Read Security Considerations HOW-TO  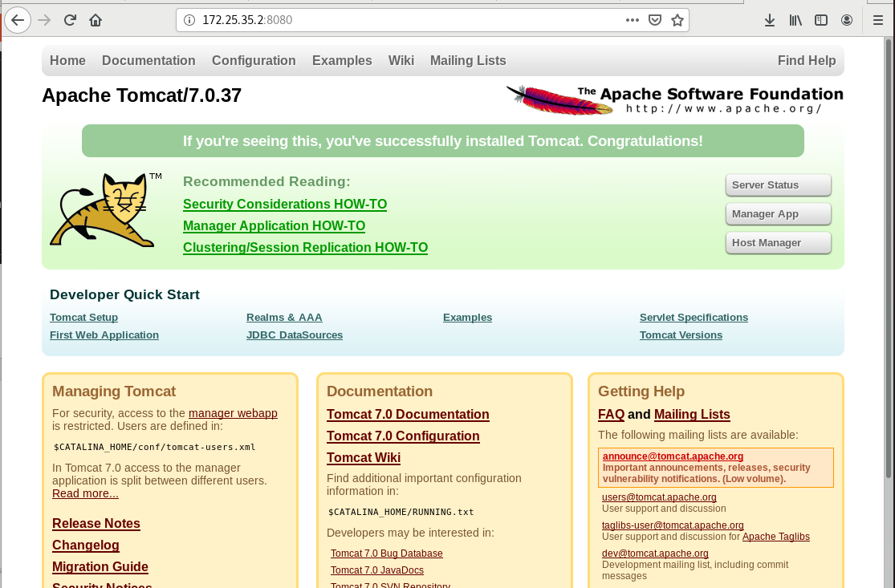(285, 205)
